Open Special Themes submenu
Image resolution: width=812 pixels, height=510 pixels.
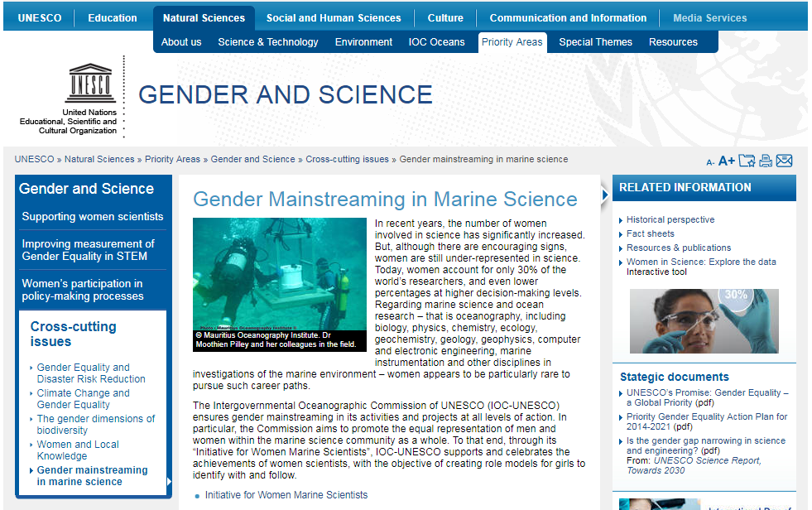(x=595, y=42)
